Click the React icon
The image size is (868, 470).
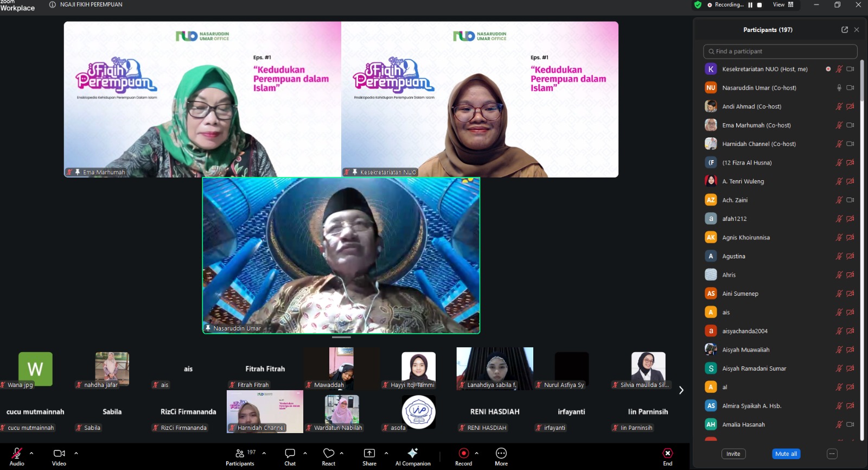328,454
